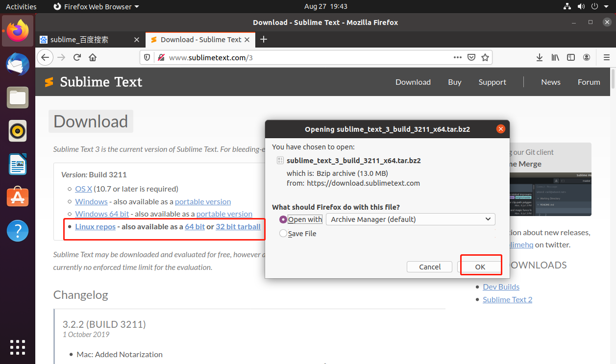The image size is (616, 364).
Task: Open tracking protection shield icon
Action: [x=147, y=57]
